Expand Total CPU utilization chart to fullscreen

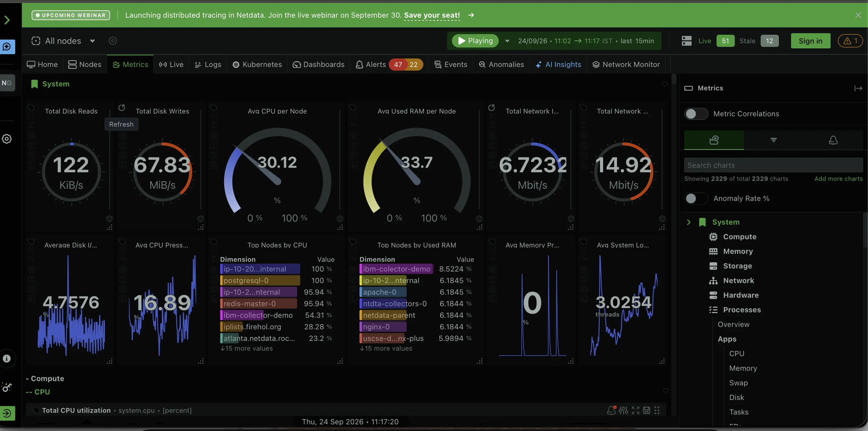click(x=635, y=410)
